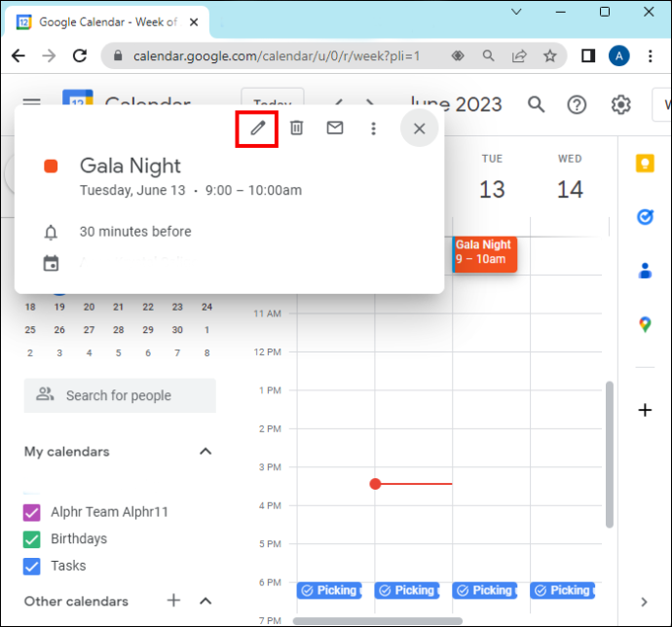
Task: Open Contacts side panel icon
Action: coord(645,271)
